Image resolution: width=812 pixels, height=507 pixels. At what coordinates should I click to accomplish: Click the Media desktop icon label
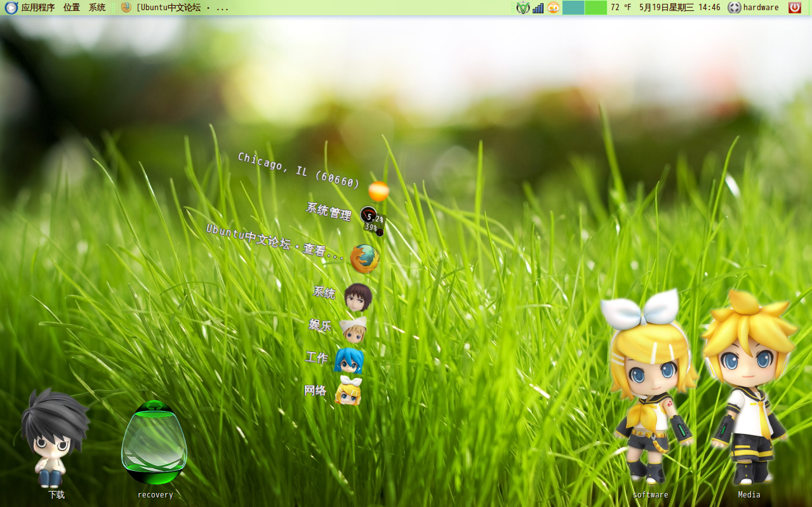[749, 495]
